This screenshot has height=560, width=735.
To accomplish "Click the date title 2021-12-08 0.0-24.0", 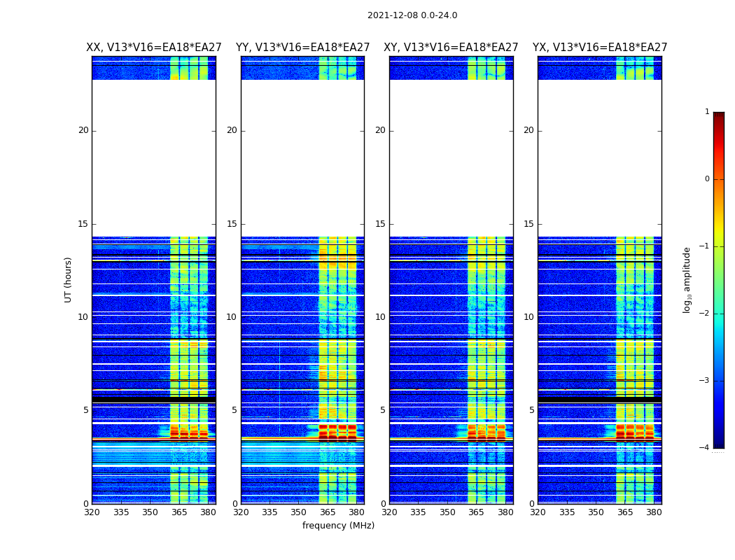I will point(412,15).
